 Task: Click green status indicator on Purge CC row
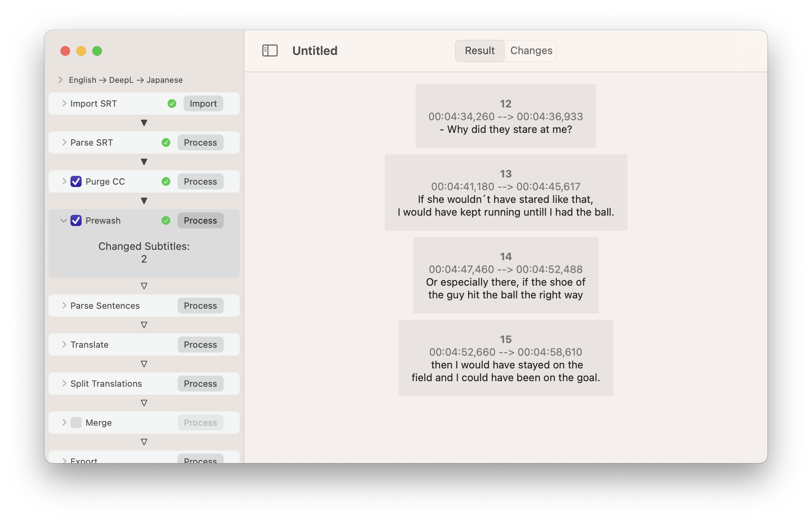click(166, 181)
